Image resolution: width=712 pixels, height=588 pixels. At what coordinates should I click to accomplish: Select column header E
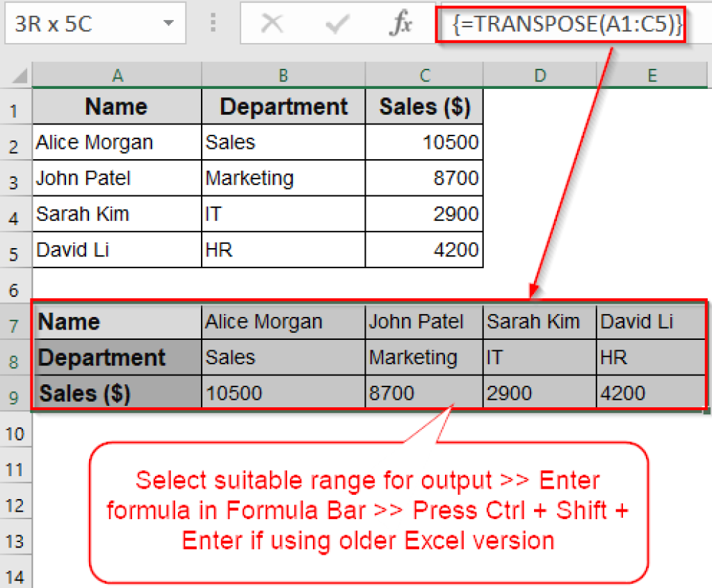652,74
